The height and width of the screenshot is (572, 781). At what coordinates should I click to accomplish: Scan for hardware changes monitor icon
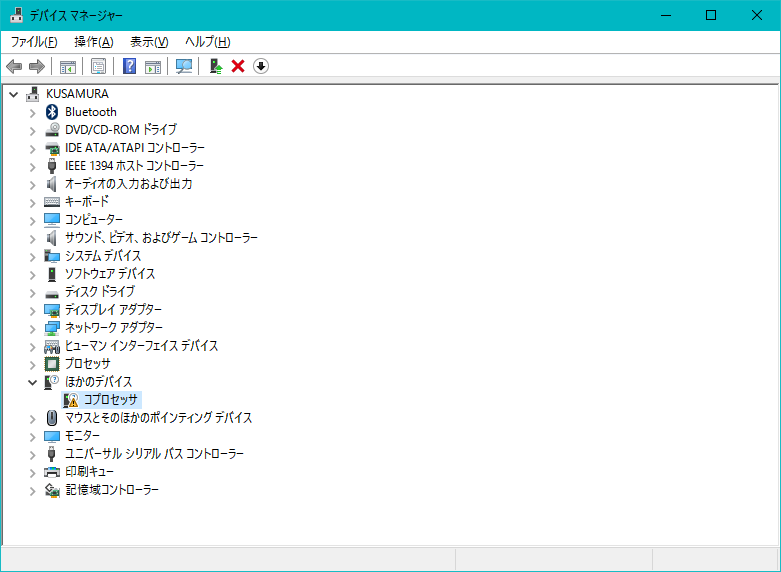point(184,66)
